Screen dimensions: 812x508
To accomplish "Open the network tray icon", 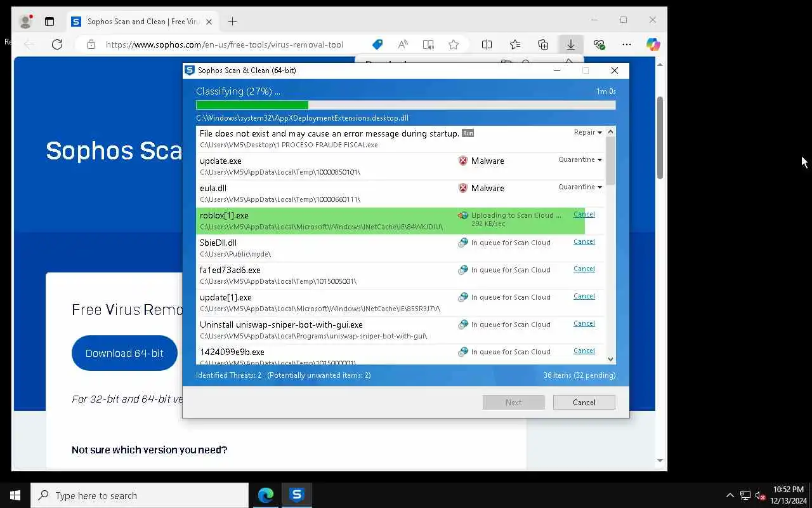I will pyautogui.click(x=745, y=496).
